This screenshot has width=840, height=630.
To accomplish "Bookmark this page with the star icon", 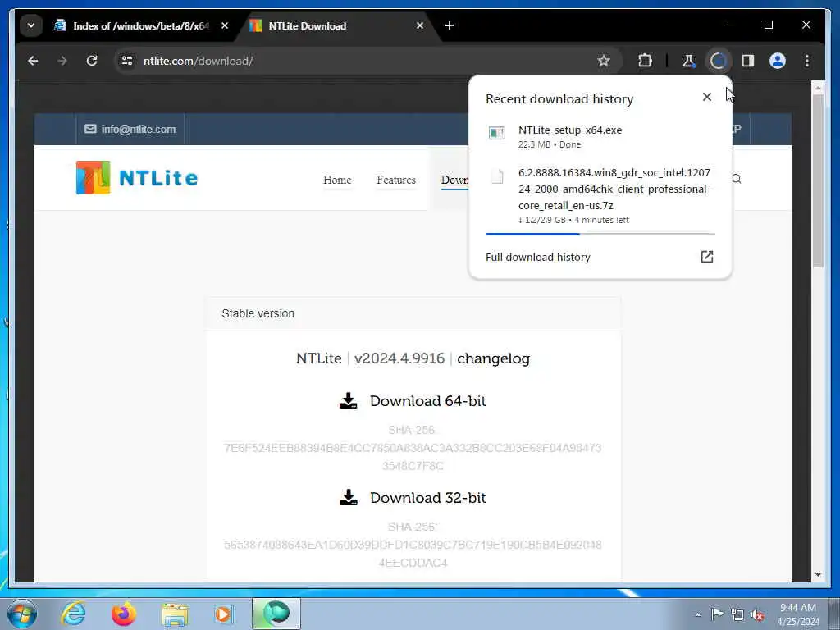I will [604, 61].
